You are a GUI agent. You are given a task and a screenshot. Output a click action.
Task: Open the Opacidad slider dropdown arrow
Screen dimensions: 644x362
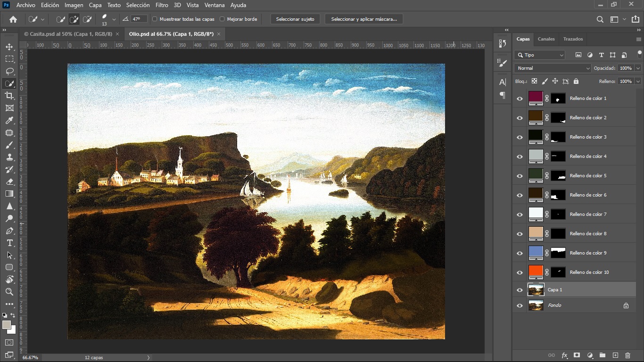(638, 68)
